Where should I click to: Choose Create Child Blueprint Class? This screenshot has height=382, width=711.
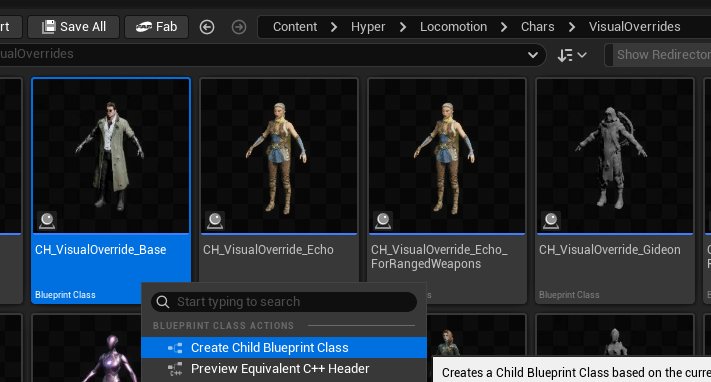pos(284,348)
